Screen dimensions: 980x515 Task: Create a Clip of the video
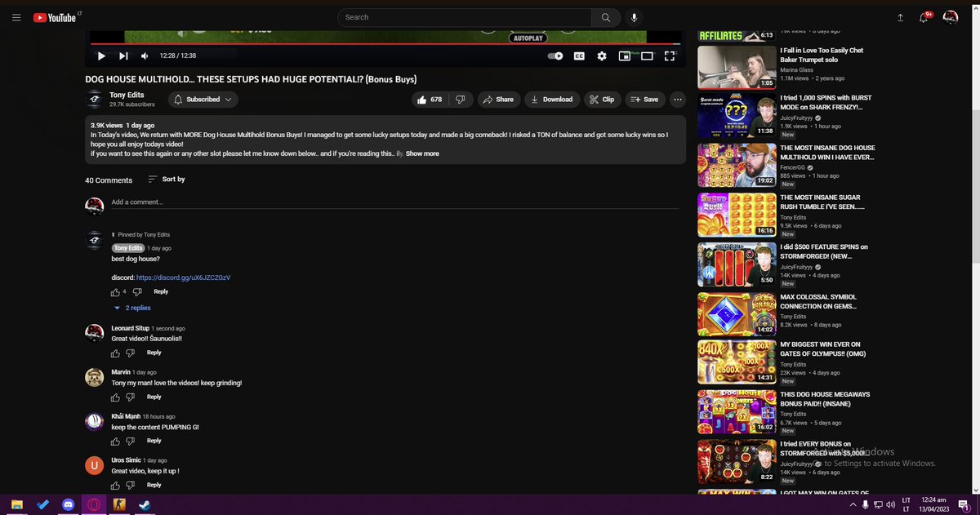(602, 100)
